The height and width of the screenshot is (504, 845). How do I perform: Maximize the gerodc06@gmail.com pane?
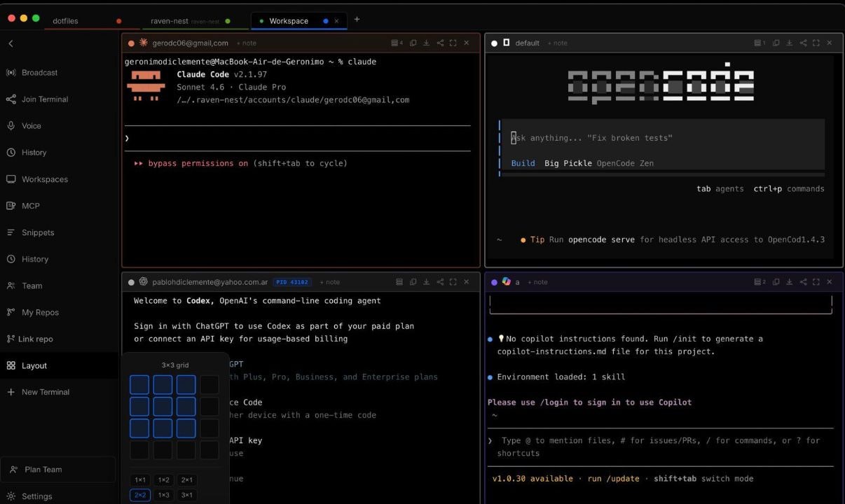click(x=453, y=43)
